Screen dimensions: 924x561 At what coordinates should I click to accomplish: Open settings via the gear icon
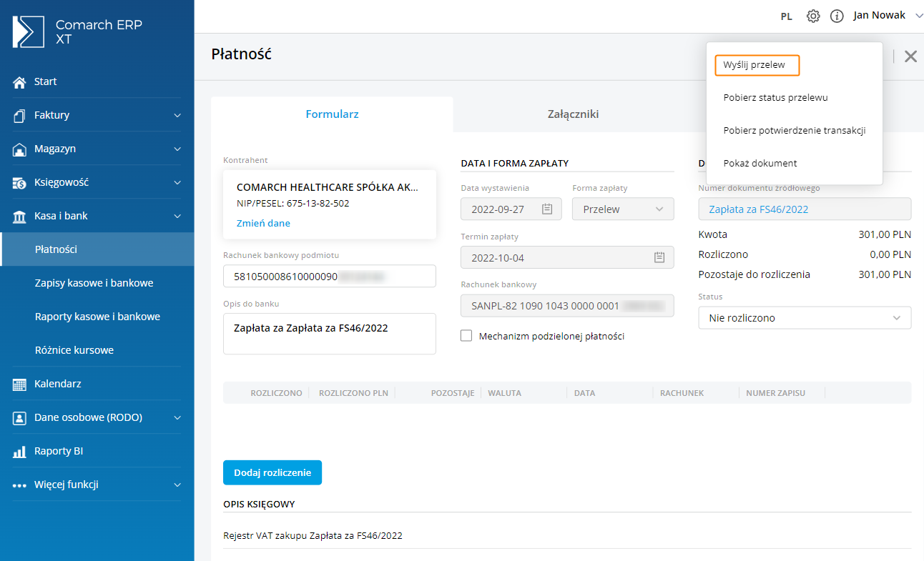[x=813, y=16]
